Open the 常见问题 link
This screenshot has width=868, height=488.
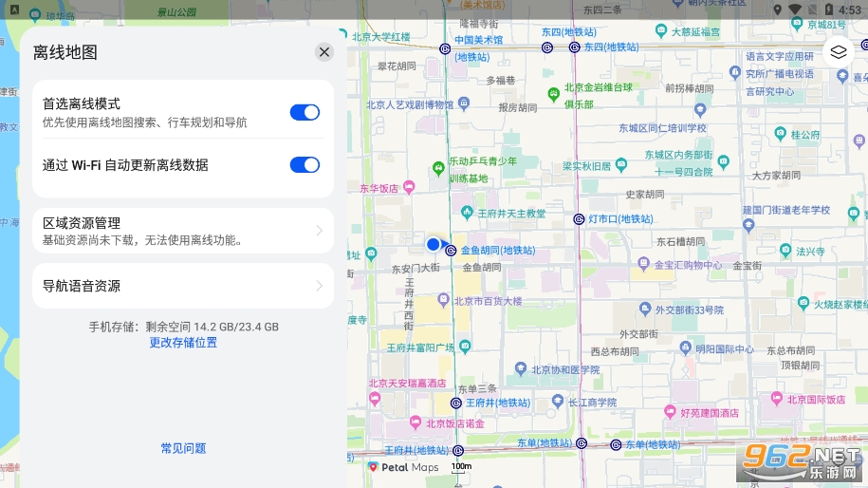183,448
